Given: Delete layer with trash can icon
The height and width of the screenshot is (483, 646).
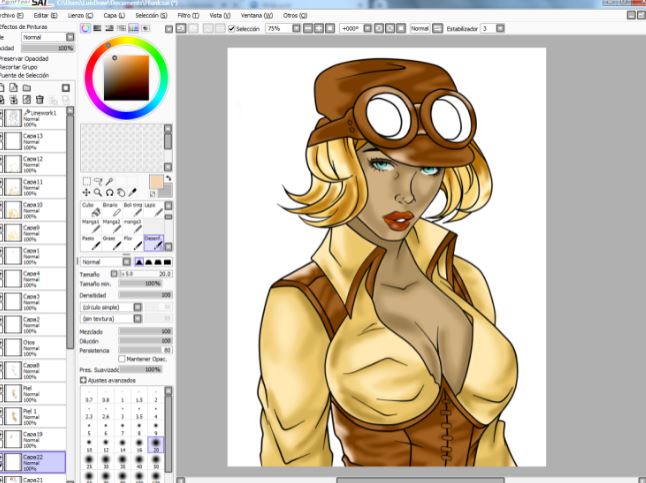Looking at the screenshot, I should click(39, 99).
